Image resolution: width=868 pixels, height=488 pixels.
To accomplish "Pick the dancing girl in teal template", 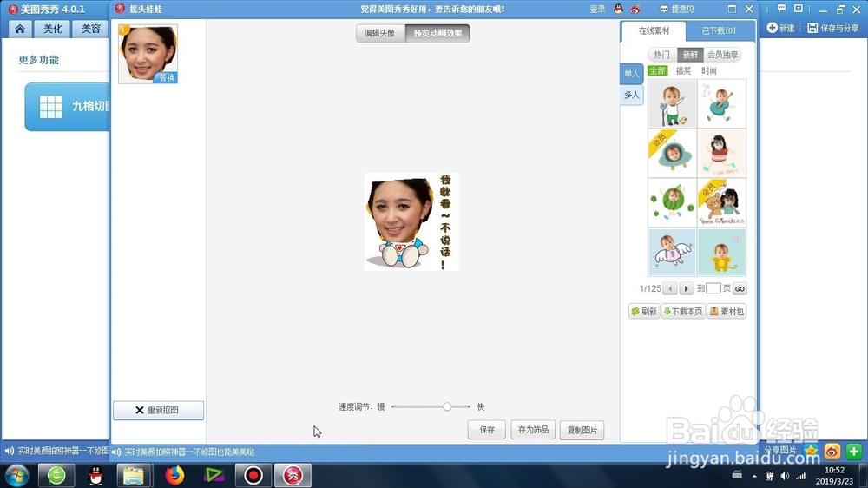I will (x=722, y=103).
